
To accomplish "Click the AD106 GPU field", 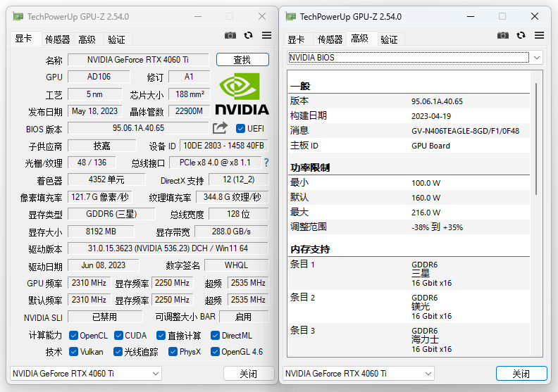I will point(99,77).
